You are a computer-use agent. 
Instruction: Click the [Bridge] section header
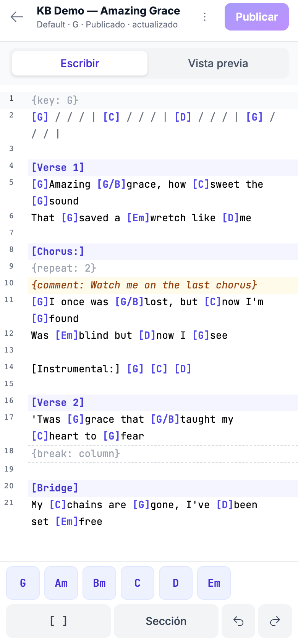click(163, 488)
